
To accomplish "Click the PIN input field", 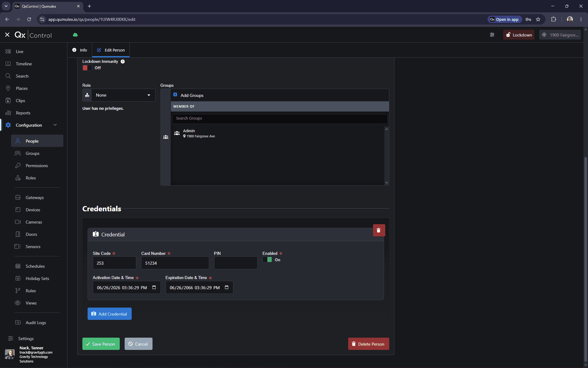I will [236, 263].
